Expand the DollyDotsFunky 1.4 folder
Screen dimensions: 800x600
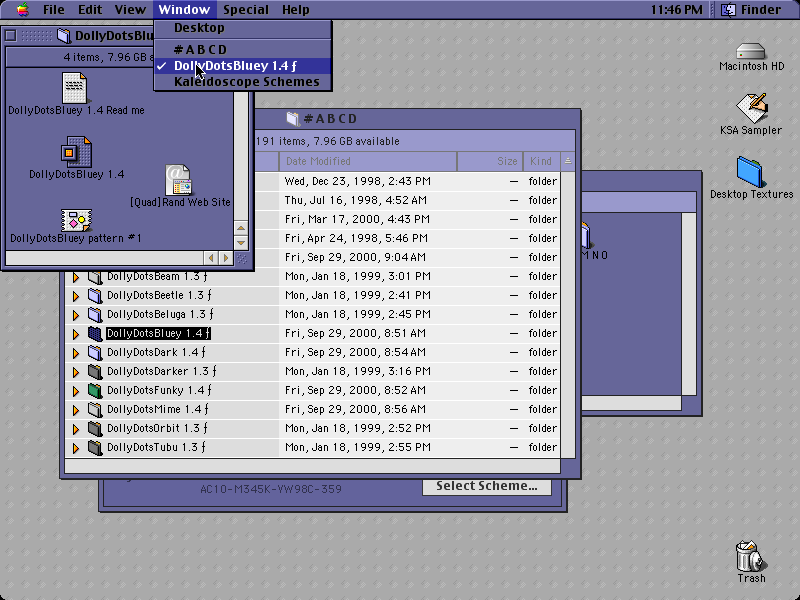coord(76,391)
